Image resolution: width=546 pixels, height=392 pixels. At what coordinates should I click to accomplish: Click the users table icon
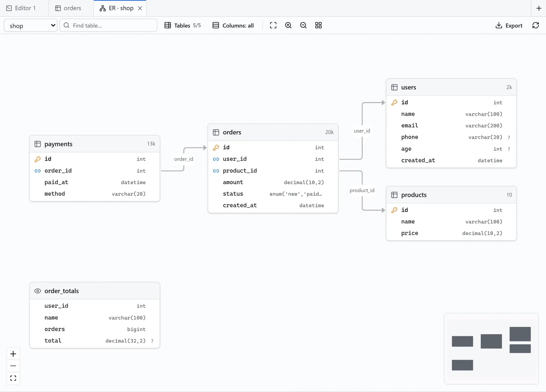[x=394, y=87]
